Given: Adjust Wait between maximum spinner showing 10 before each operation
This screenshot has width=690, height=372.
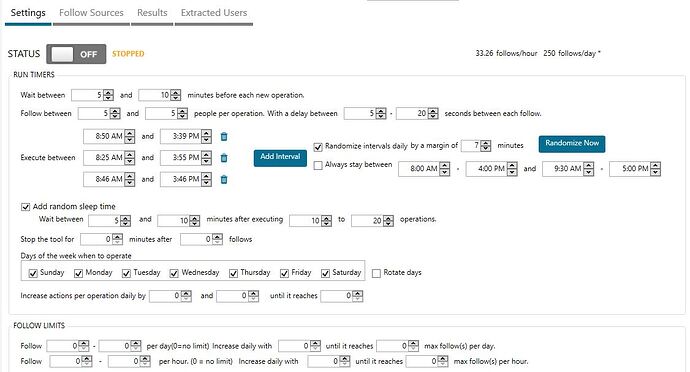Looking at the screenshot, I should (x=159, y=95).
